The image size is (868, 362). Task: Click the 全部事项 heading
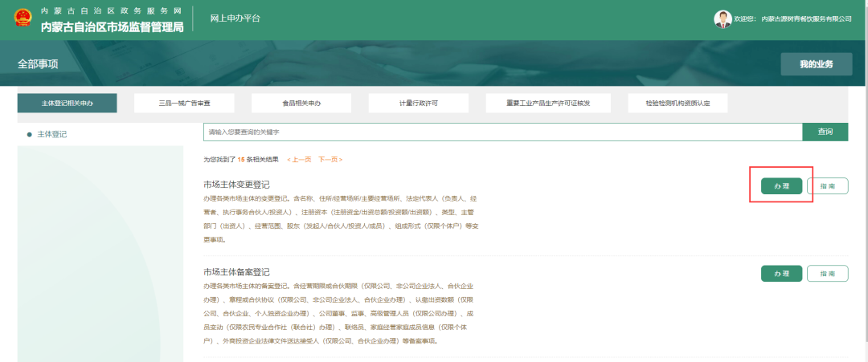click(38, 64)
